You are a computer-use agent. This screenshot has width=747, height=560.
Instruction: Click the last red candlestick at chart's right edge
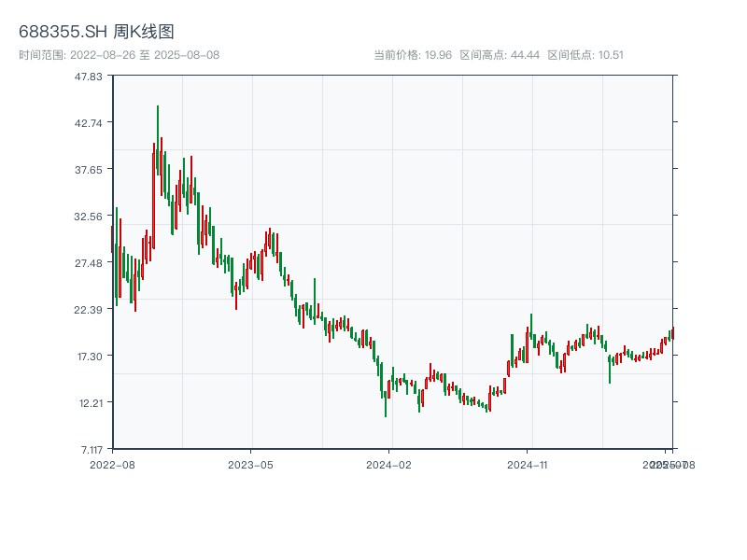pyautogui.click(x=673, y=333)
